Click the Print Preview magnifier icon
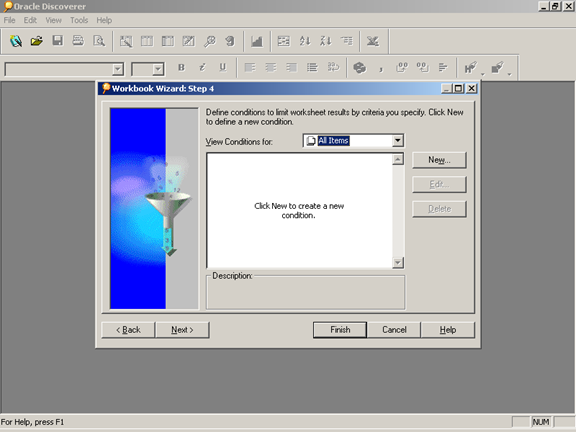This screenshot has width=576, height=432. tap(99, 41)
